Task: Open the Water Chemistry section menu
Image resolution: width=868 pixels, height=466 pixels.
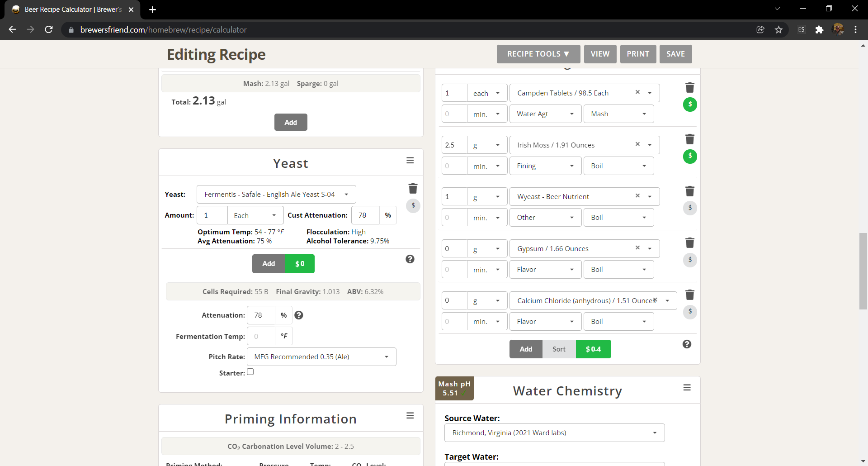Action: pos(687,388)
